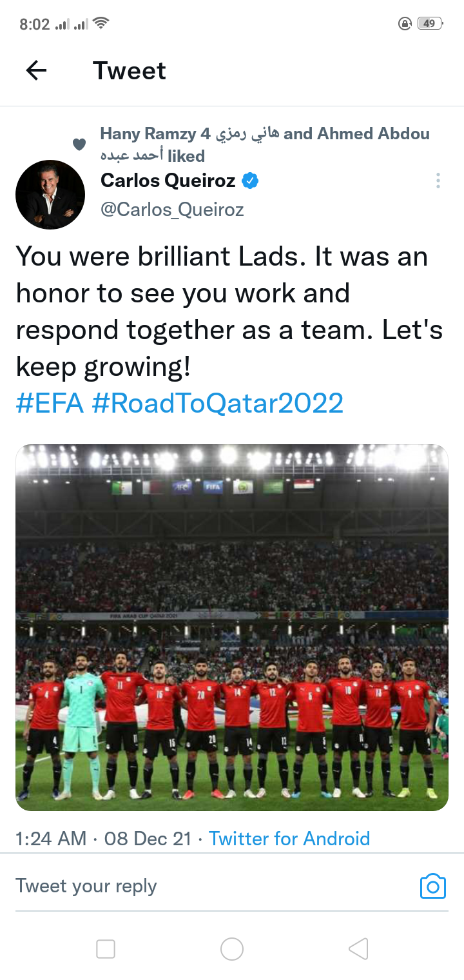The height and width of the screenshot is (980, 464).
Task: Tap the tweet timestamp 1:24 AM
Action: (51, 838)
